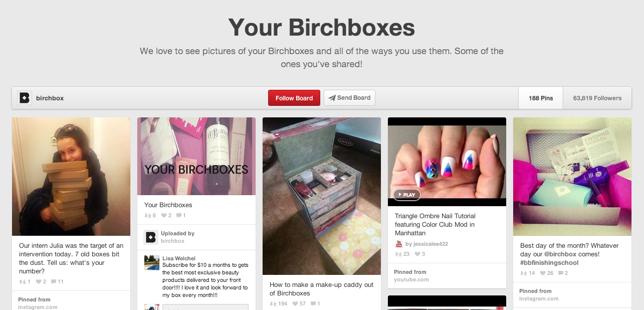Screen dimensions: 644x310
Task: Click the comment icon on the intern Julia pin
Action: pyautogui.click(x=54, y=282)
